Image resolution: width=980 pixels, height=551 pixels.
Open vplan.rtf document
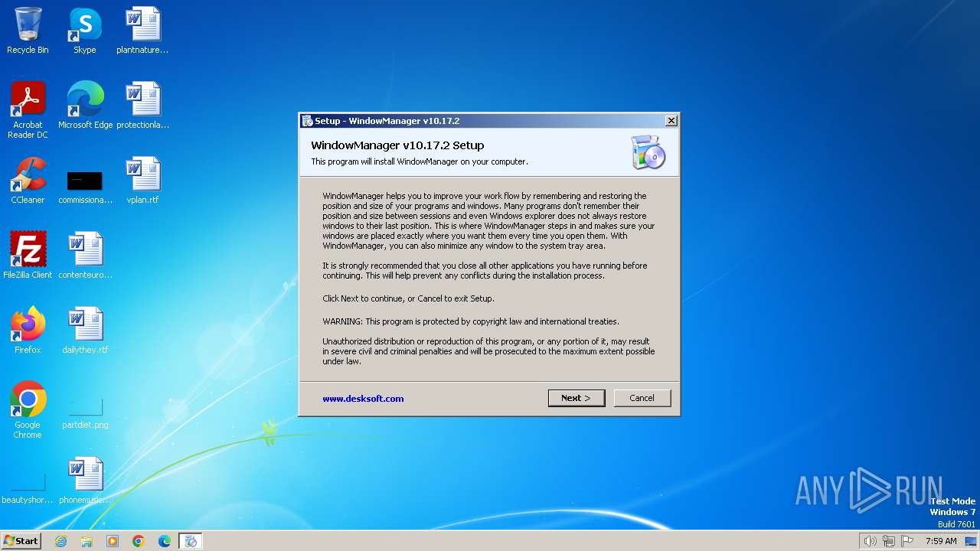142,181
